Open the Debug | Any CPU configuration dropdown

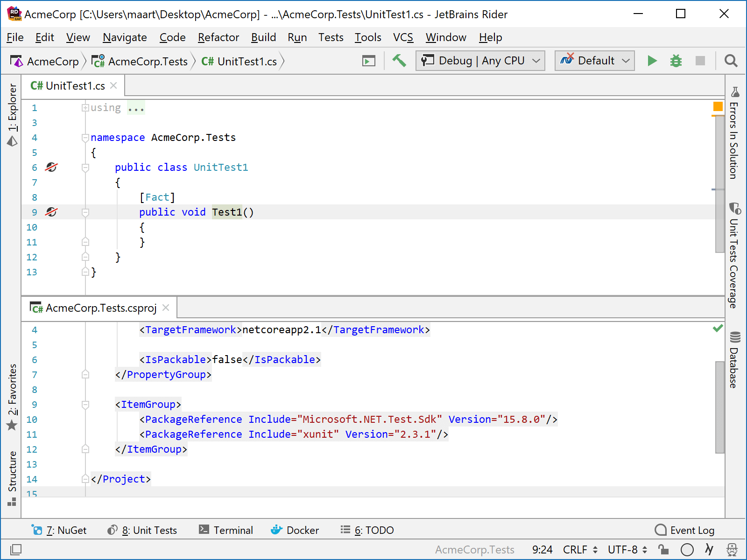click(x=480, y=61)
